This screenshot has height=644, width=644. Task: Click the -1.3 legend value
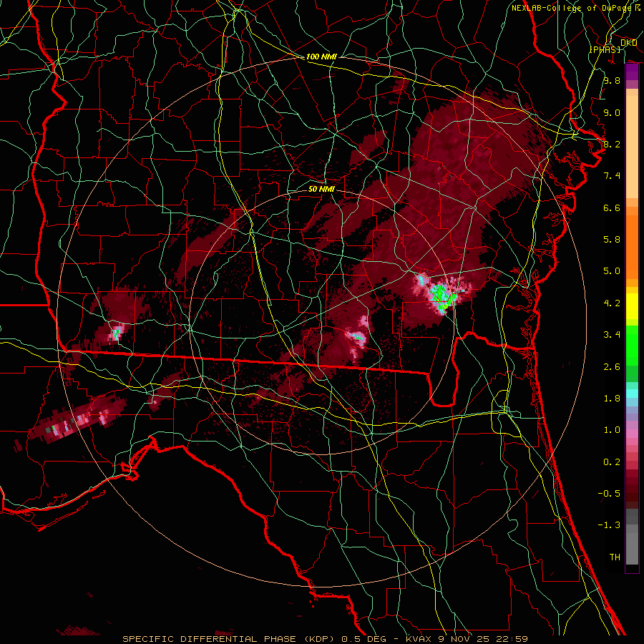tap(609, 525)
